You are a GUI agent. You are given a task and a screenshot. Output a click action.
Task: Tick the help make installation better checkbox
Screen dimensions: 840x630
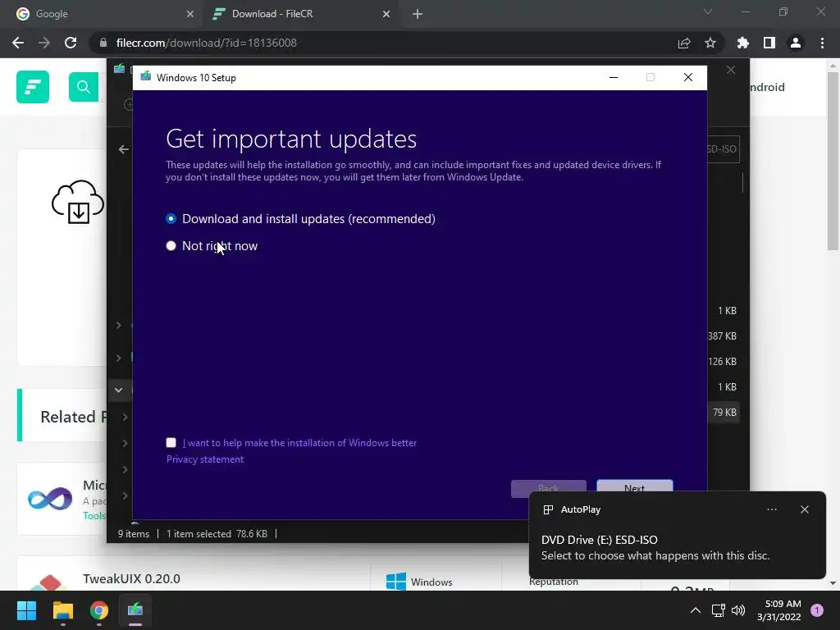(171, 442)
